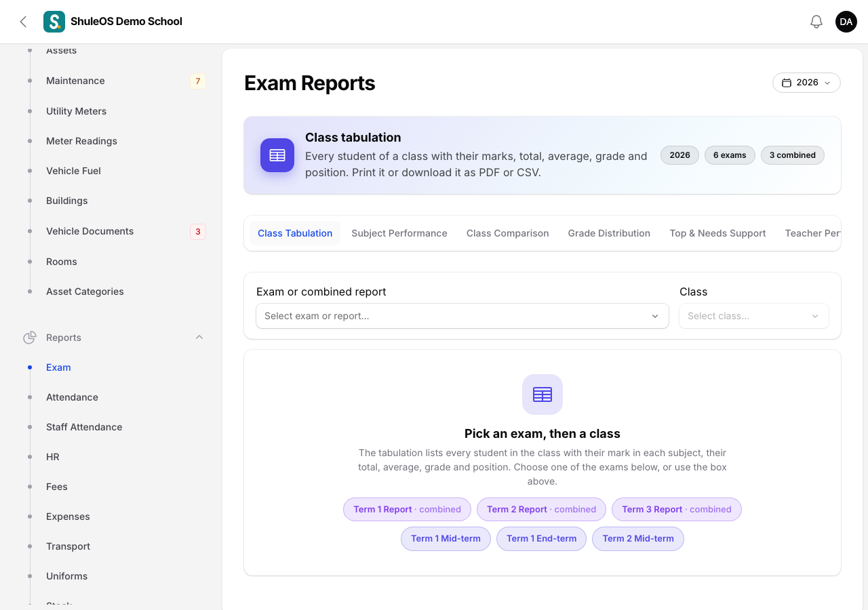Viewport: 868px width, 610px height.
Task: Click the back arrow icon
Action: (x=23, y=22)
